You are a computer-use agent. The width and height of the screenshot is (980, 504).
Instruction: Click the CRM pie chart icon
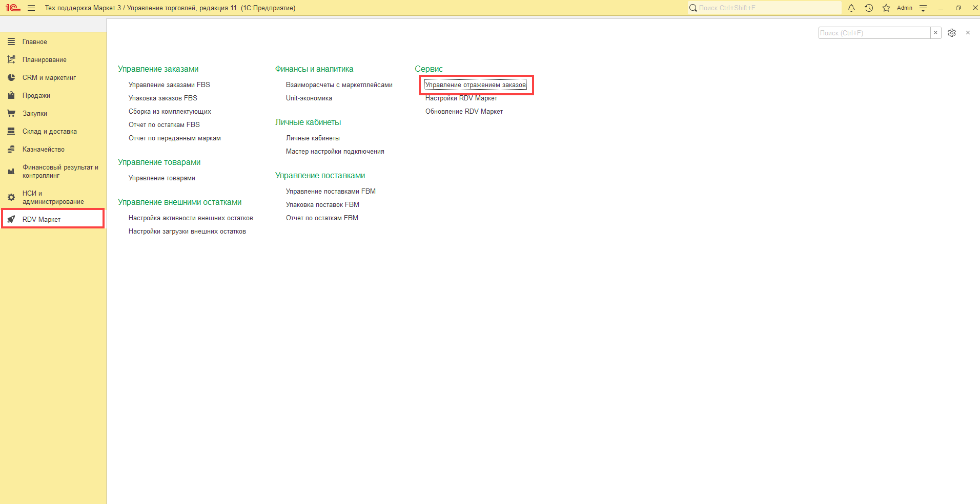coord(11,77)
